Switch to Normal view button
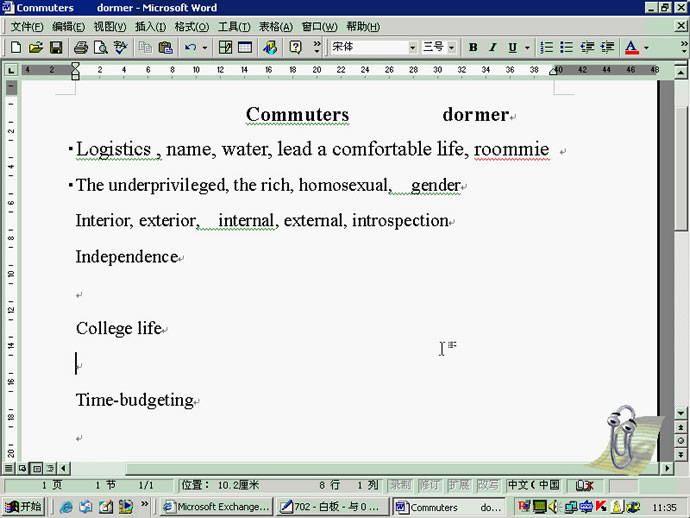Screen dimensions: 690x518 [x=8, y=468]
